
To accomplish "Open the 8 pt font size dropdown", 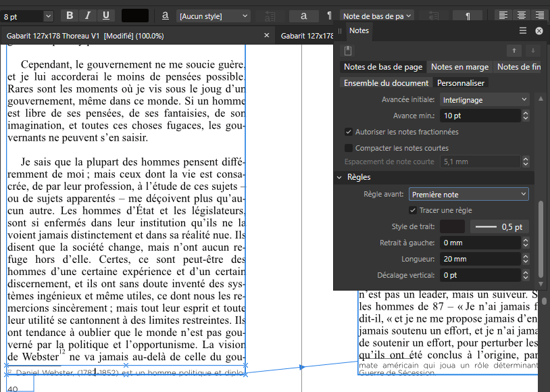I will pos(49,16).
